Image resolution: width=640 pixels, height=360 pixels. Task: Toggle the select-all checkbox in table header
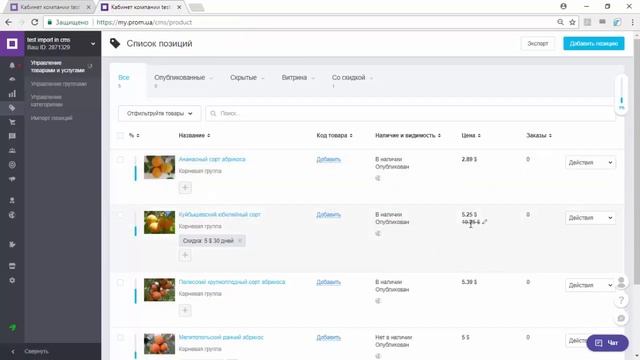[120, 136]
